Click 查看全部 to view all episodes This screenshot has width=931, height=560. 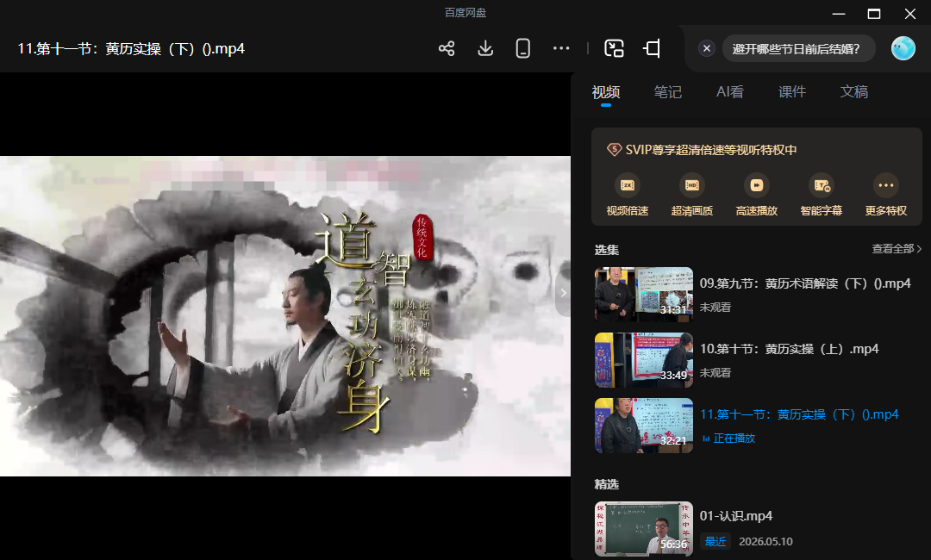pos(896,249)
